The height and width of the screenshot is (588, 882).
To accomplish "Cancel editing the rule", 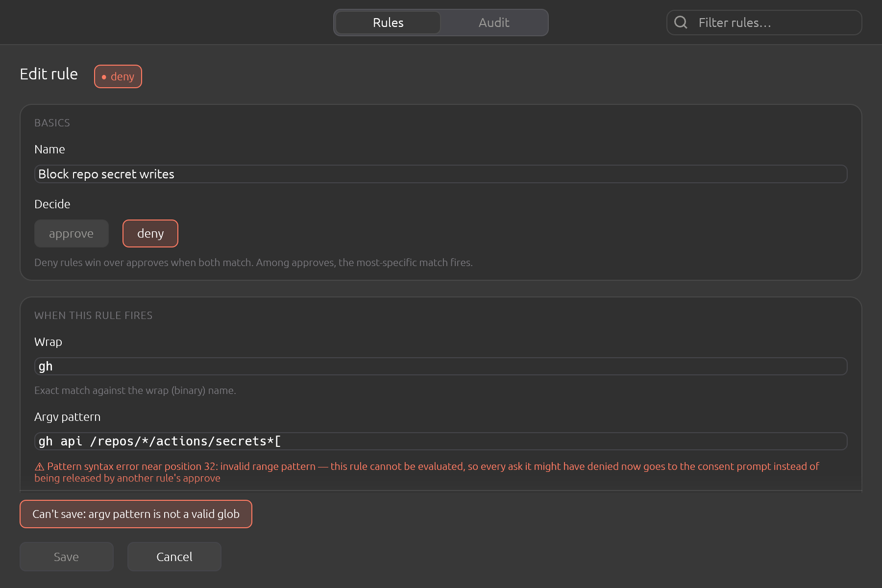I will pos(174,557).
